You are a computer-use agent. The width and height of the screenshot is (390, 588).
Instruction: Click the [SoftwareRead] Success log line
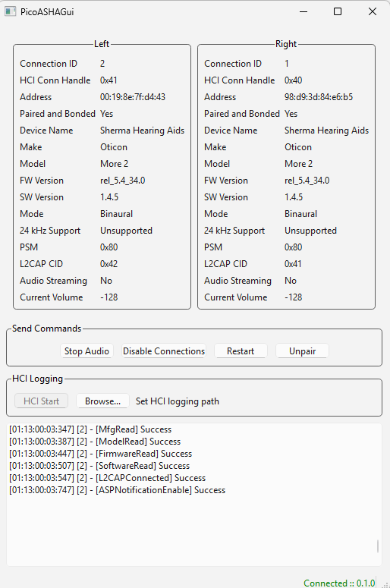pos(99,466)
